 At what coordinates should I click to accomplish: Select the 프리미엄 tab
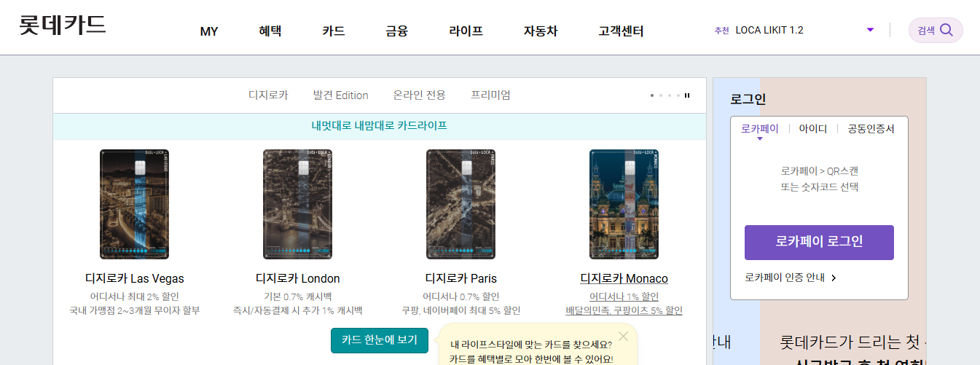click(490, 95)
